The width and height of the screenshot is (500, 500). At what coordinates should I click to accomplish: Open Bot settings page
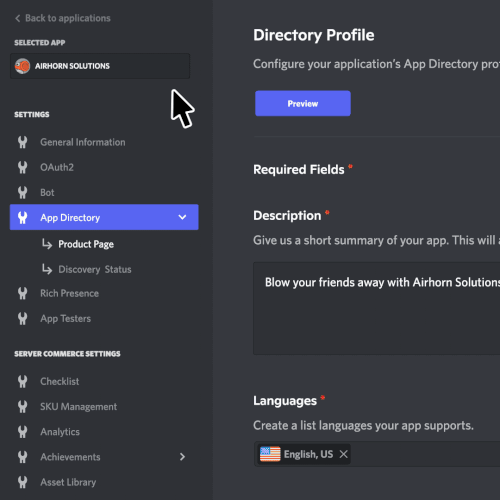[x=47, y=193]
